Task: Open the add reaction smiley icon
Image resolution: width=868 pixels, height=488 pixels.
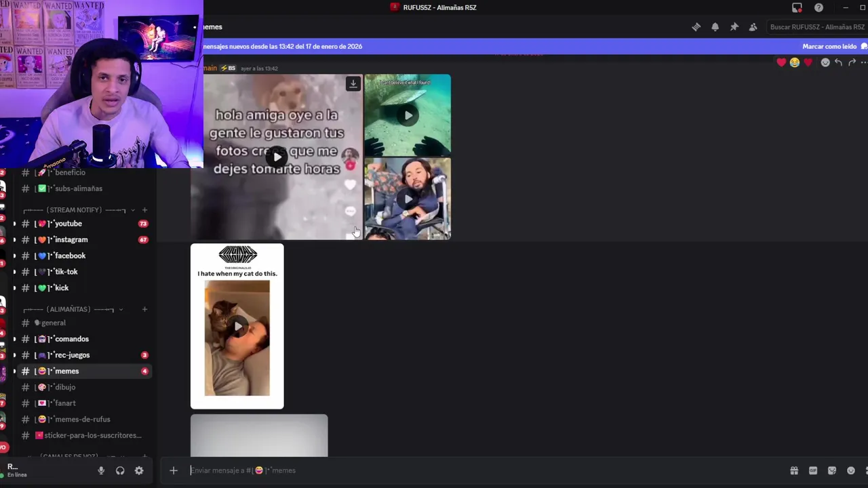Action: (825, 62)
